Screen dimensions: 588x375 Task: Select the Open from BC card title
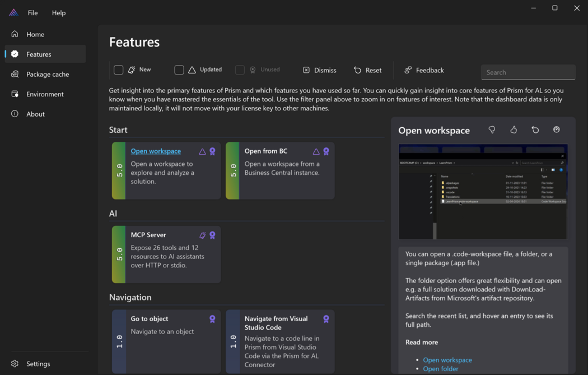click(266, 151)
